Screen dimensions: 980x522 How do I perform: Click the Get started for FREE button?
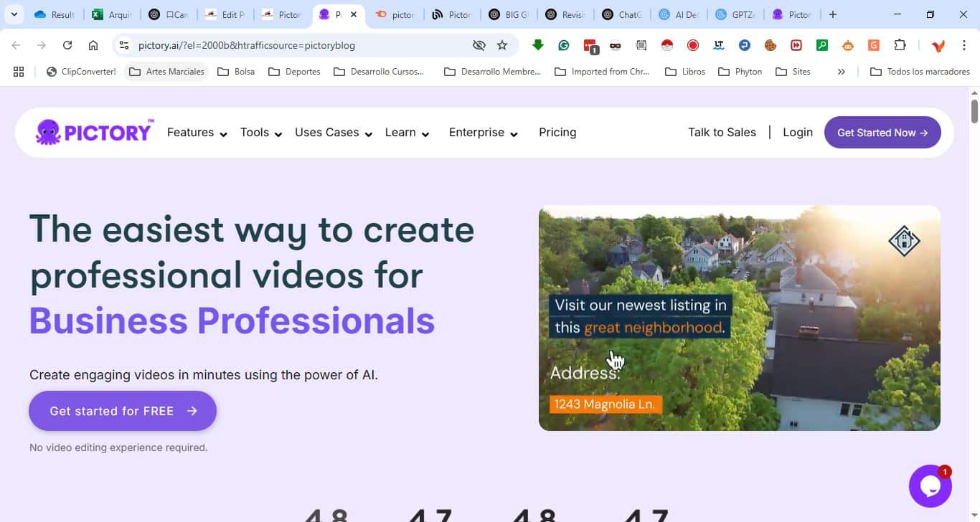[123, 411]
